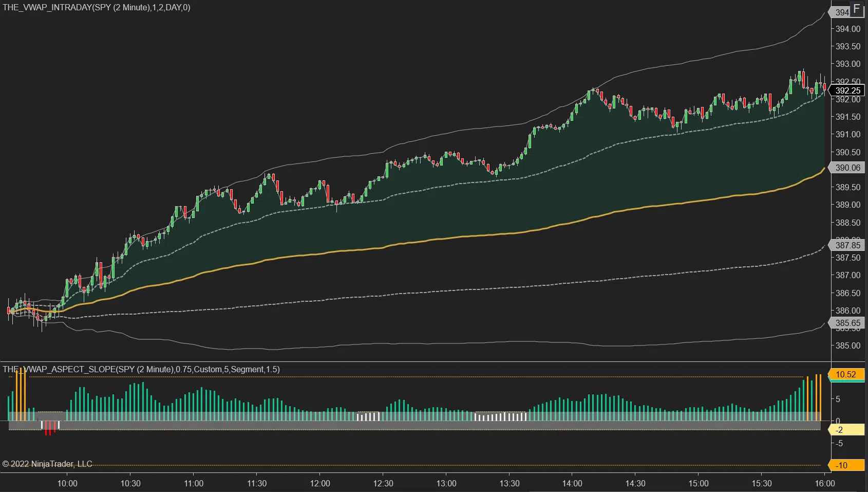Click the 10.52 slope value marker
Image resolution: width=868 pixels, height=492 pixels.
click(x=846, y=374)
